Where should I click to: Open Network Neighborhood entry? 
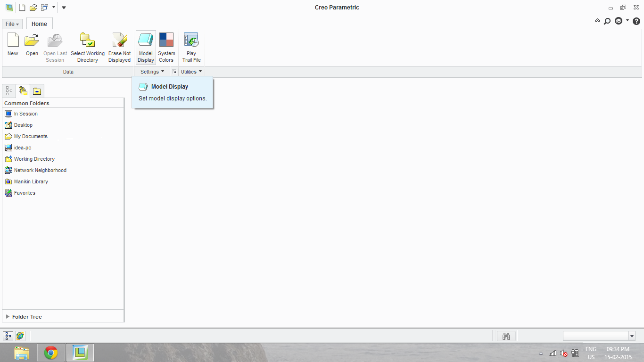35,170
